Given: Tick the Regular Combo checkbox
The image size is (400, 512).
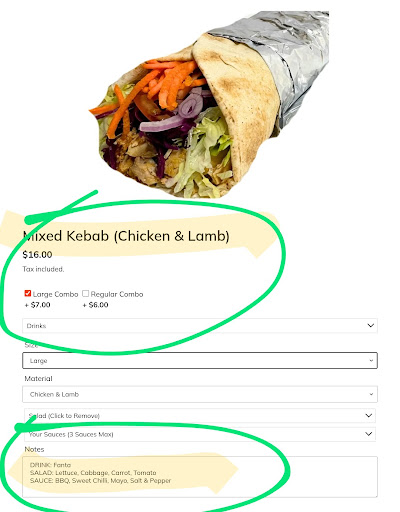Looking at the screenshot, I should [86, 293].
